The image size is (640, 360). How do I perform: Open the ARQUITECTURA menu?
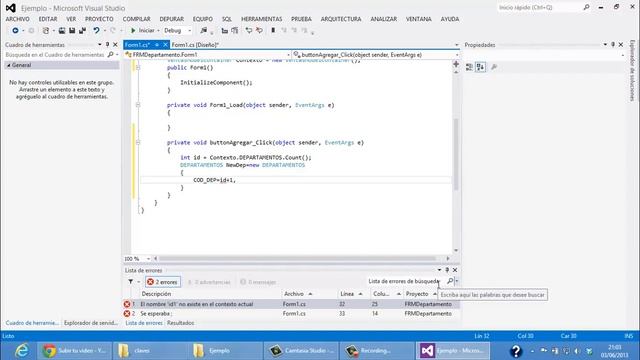click(341, 19)
